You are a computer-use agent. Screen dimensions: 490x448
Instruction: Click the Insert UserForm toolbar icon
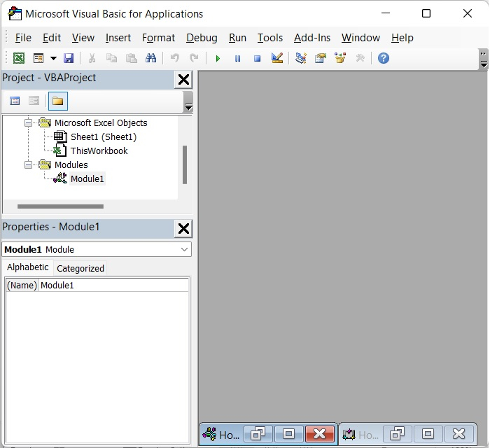38,58
